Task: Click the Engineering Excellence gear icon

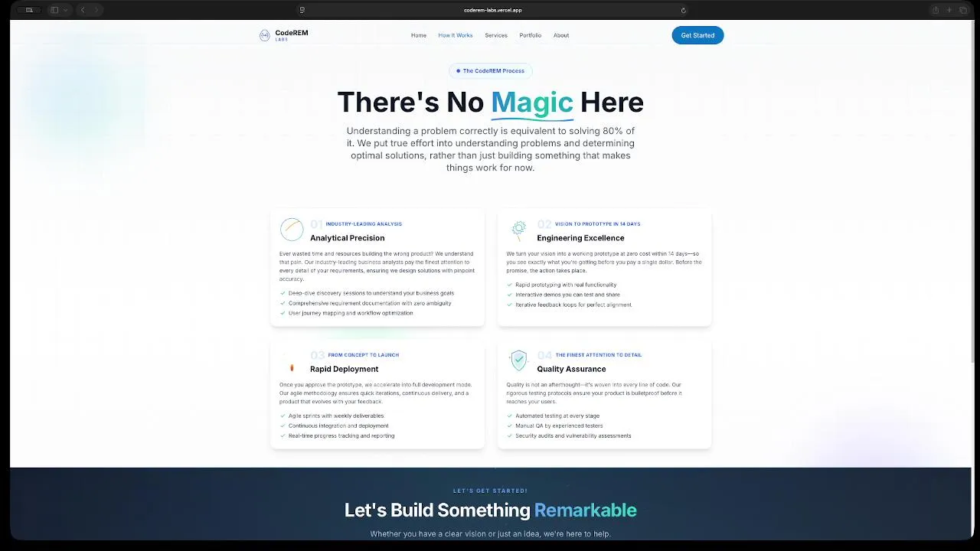Action: [519, 230]
